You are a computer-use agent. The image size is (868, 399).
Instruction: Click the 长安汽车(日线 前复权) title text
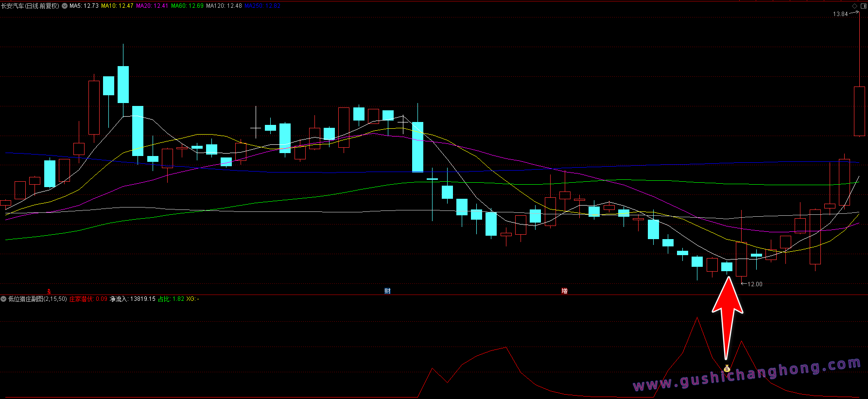coord(30,6)
